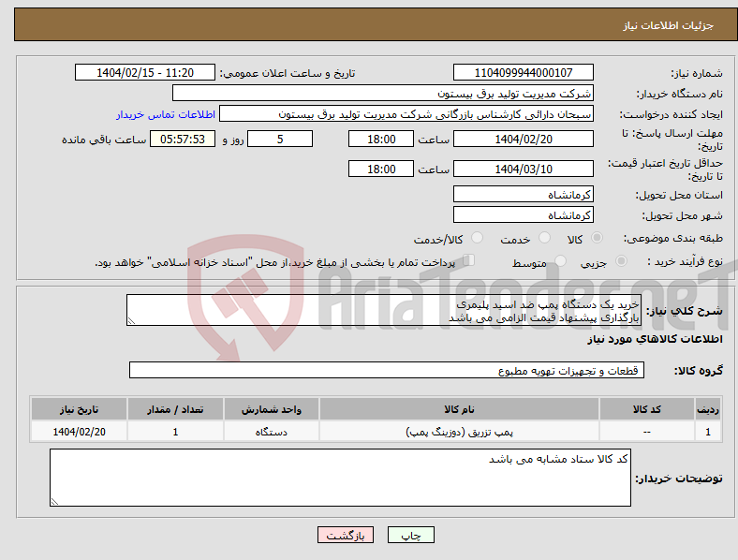Screen dimensions: 738x560
Task: Select the کالا radio button
Action: click(x=597, y=238)
